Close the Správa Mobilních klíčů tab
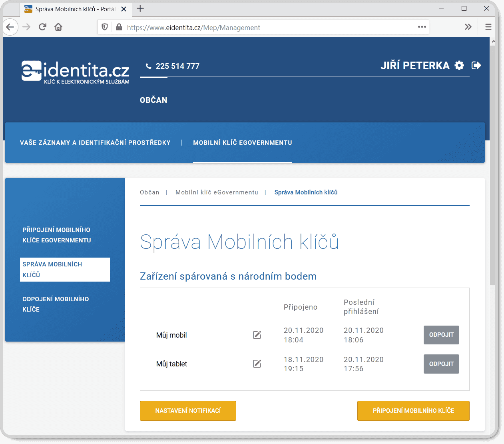This screenshot has height=444, width=504. (x=124, y=9)
